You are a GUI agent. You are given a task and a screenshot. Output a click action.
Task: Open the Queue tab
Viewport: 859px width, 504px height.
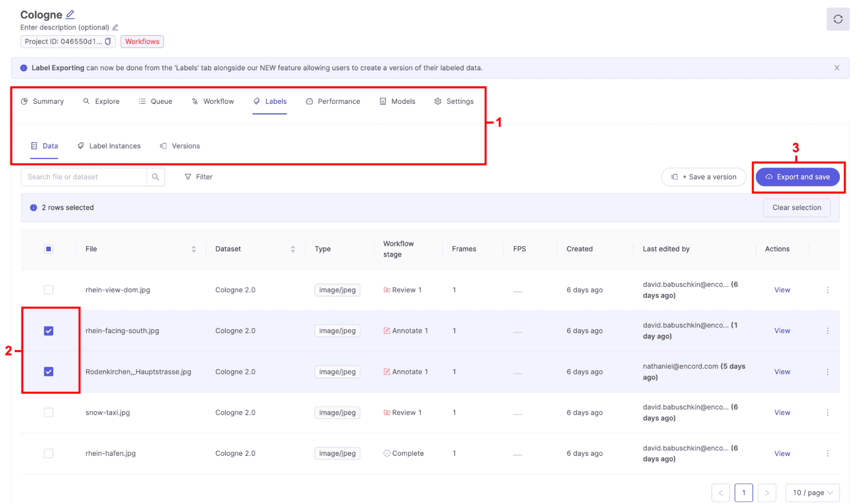coord(156,101)
